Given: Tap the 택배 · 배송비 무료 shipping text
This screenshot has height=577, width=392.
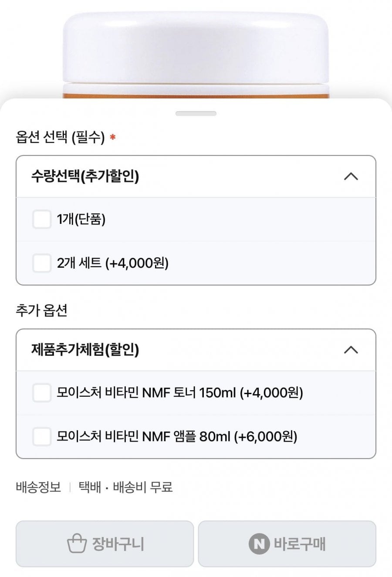Looking at the screenshot, I should [x=125, y=487].
